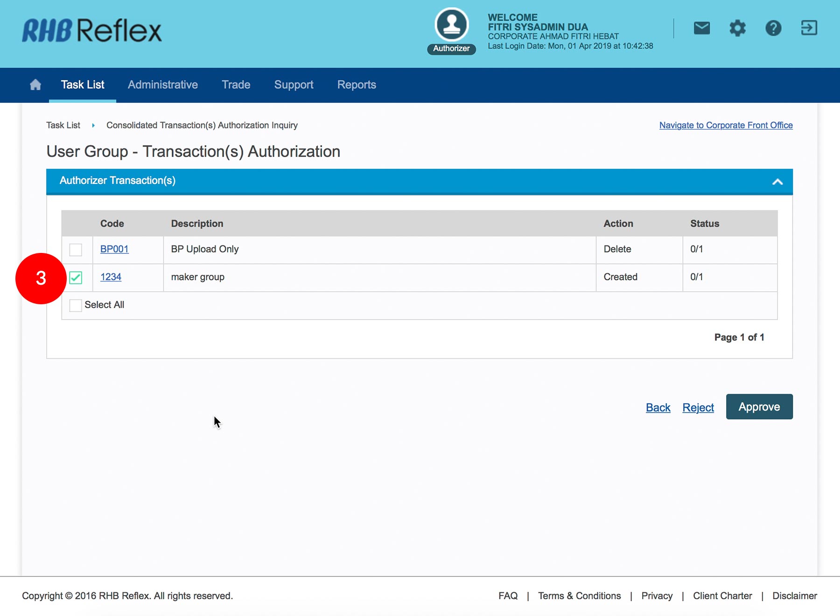840x616 pixels.
Task: Open settings via the gear icon
Action: pos(737,28)
